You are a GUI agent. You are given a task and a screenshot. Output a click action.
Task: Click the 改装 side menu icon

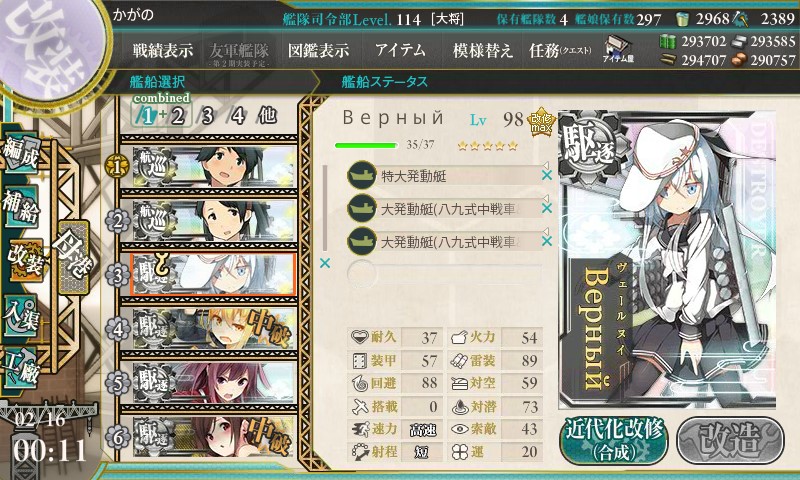pyautogui.click(x=24, y=260)
